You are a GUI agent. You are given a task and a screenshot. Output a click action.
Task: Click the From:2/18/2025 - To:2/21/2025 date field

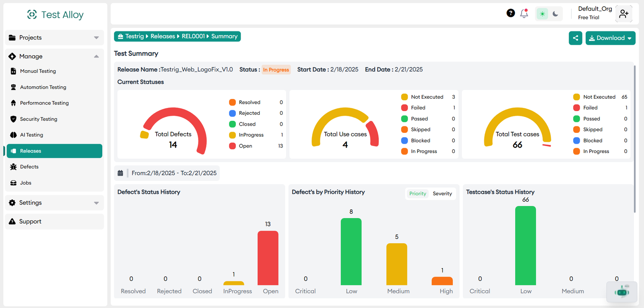tap(174, 173)
